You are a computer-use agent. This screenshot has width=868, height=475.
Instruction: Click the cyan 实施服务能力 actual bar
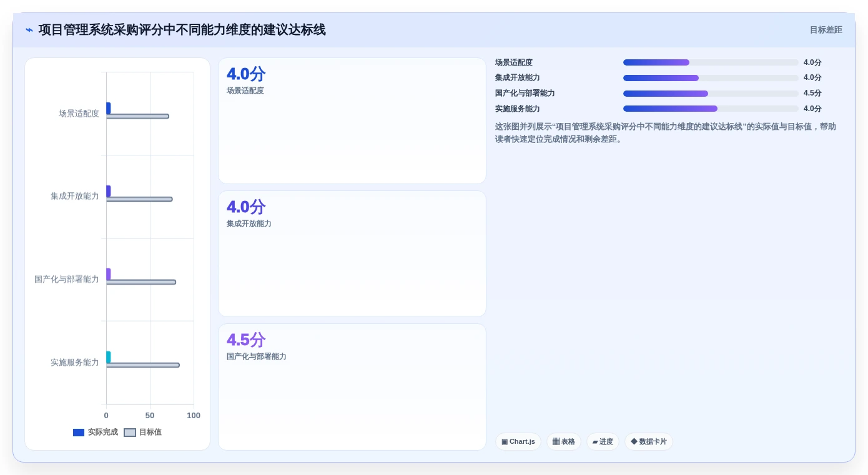[x=108, y=357]
